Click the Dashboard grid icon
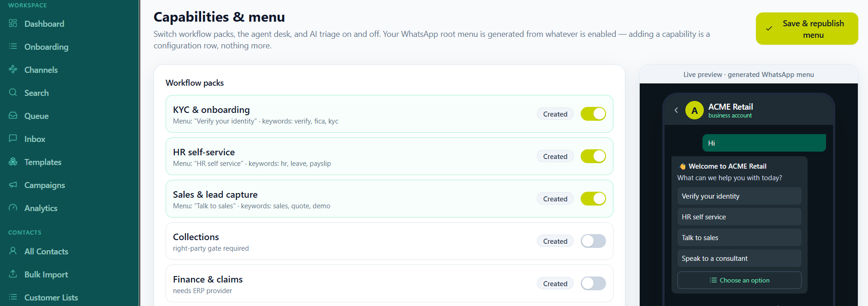This screenshot has width=868, height=306. 13,23
